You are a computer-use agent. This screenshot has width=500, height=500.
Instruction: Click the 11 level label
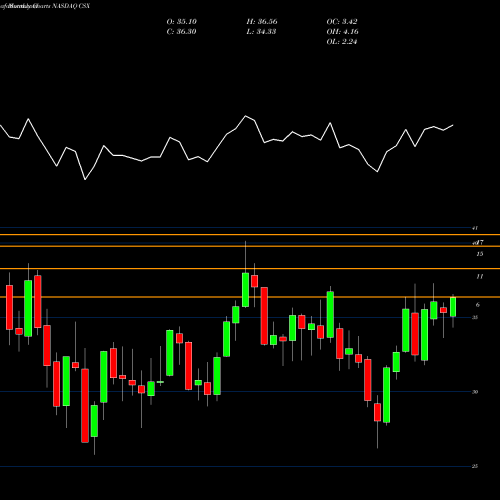480,276
